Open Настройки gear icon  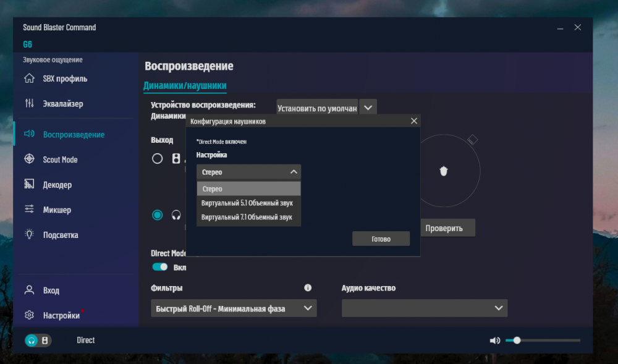pyautogui.click(x=29, y=315)
